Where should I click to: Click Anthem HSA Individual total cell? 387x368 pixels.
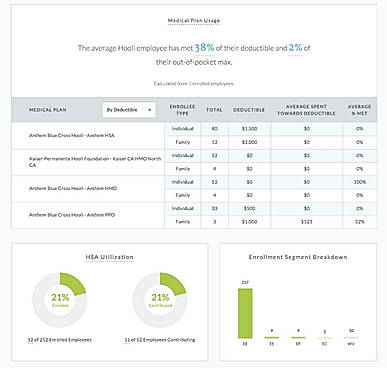pos(215,129)
